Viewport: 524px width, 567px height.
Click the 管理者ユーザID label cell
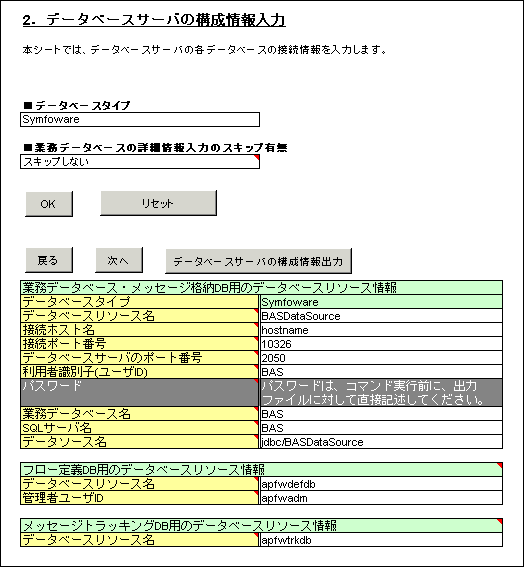[x=140, y=498]
